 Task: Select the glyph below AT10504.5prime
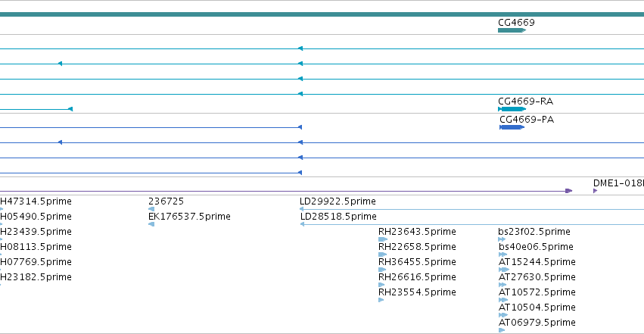[x=503, y=315]
